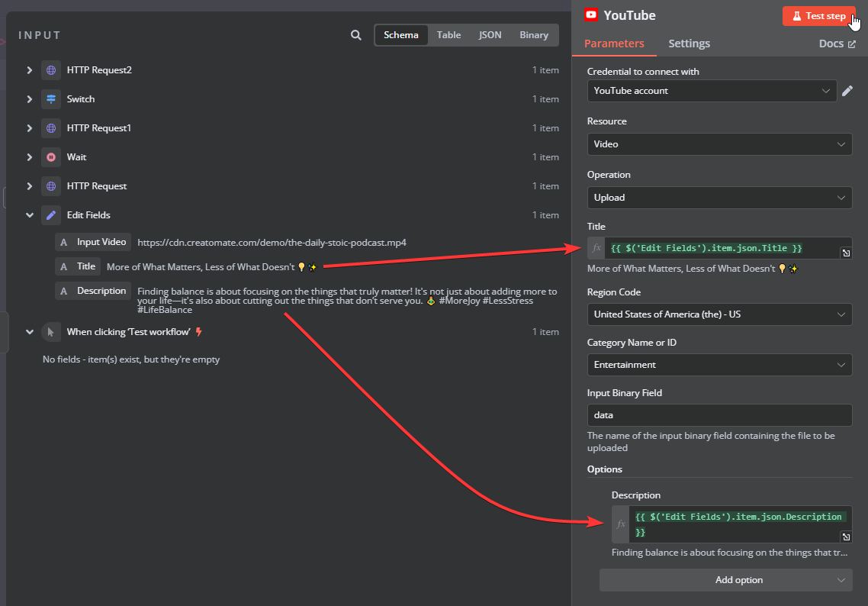
Task: Open the Parameters tab
Action: (614, 44)
